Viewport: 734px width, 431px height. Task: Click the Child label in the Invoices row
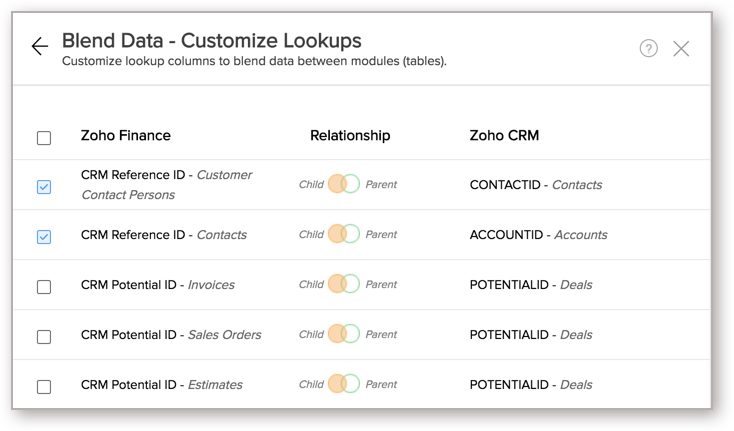(x=311, y=285)
